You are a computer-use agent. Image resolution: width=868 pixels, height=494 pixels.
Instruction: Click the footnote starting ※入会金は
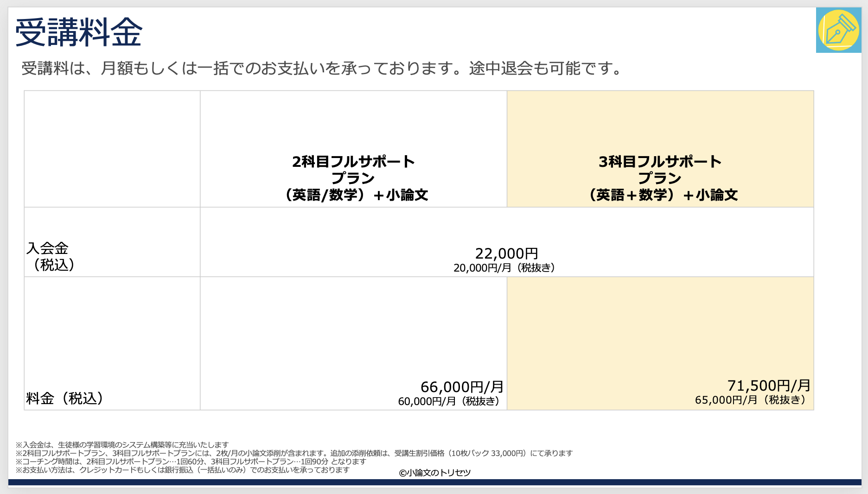click(122, 445)
